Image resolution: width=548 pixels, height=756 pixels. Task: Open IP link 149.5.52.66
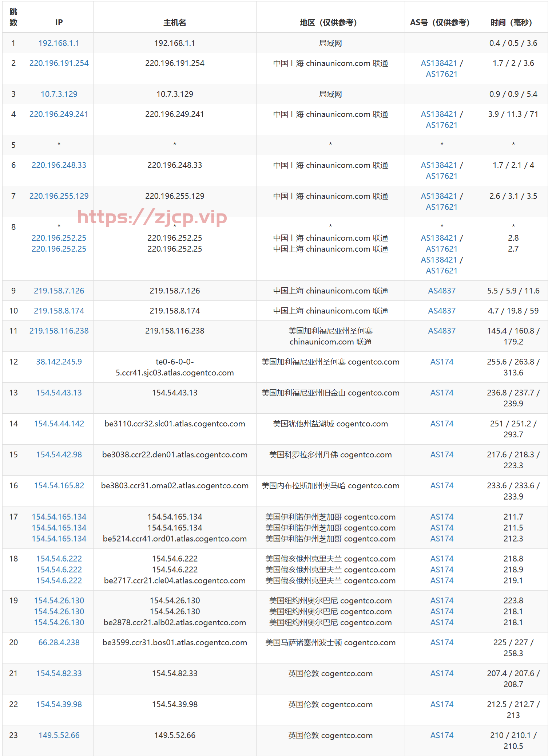click(x=59, y=735)
